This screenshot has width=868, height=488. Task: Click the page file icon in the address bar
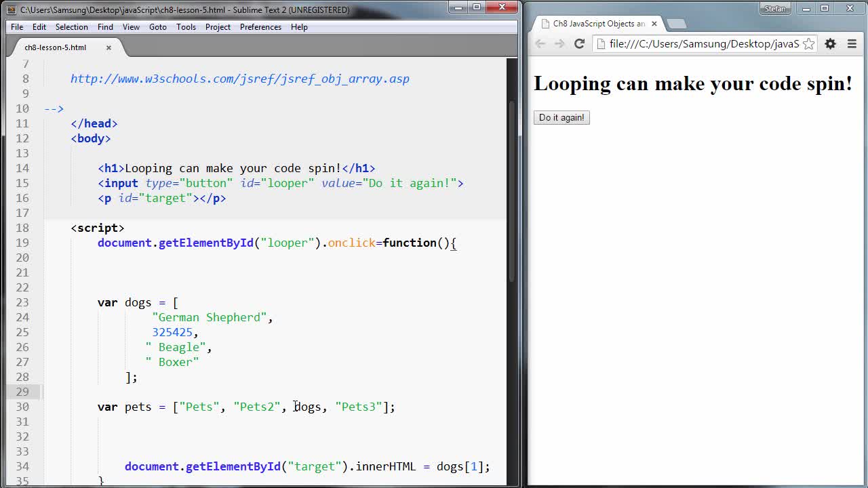601,43
